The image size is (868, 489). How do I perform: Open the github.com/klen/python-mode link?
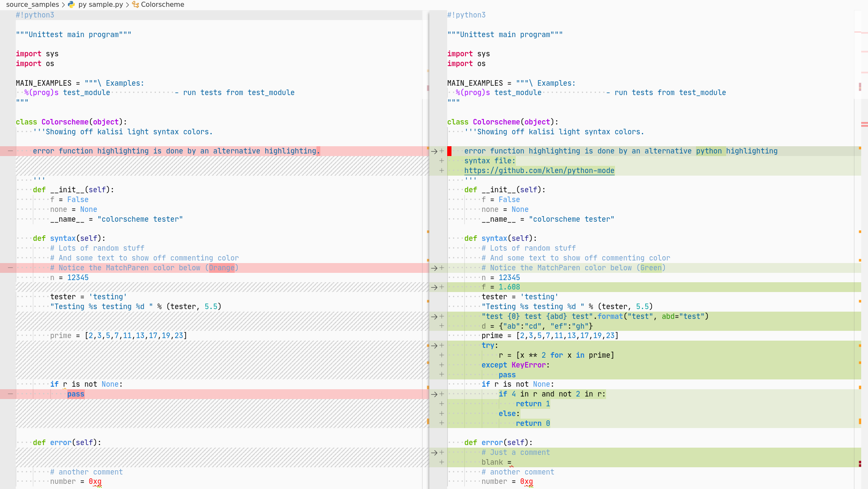pyautogui.click(x=539, y=171)
